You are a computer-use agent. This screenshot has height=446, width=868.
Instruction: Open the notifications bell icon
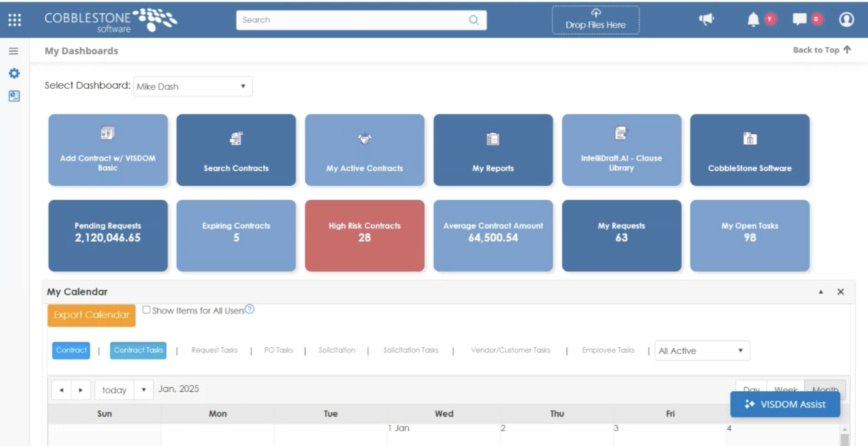point(753,20)
